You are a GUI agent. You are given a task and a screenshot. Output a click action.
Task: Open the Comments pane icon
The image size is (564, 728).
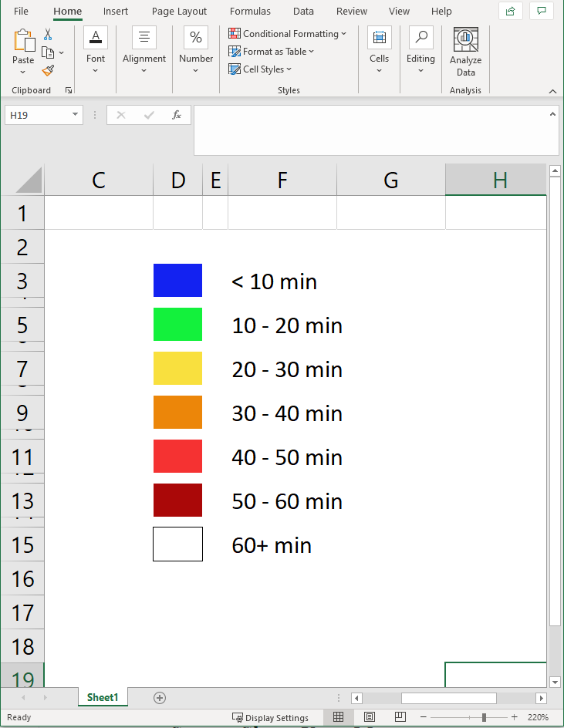[x=542, y=11]
